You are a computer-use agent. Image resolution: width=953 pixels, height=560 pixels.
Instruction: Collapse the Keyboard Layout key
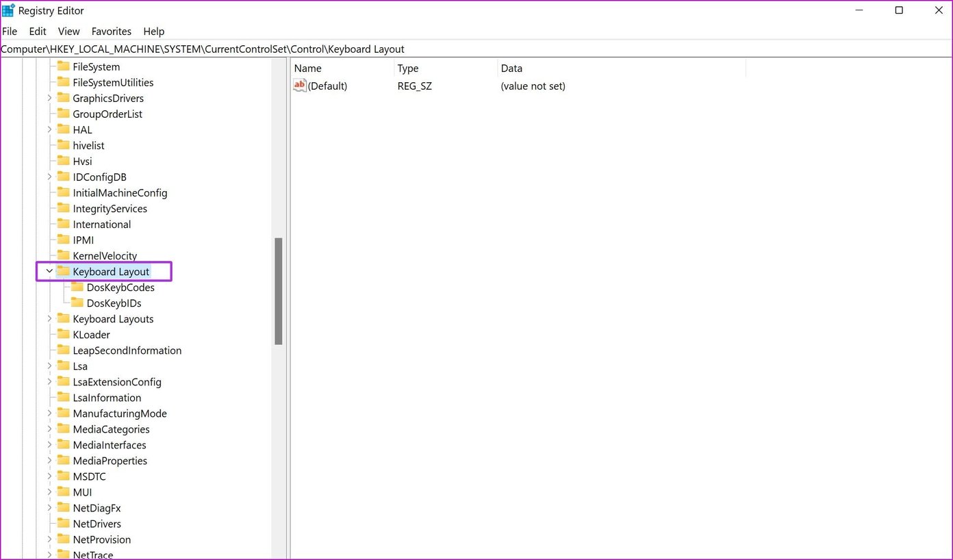click(x=49, y=271)
